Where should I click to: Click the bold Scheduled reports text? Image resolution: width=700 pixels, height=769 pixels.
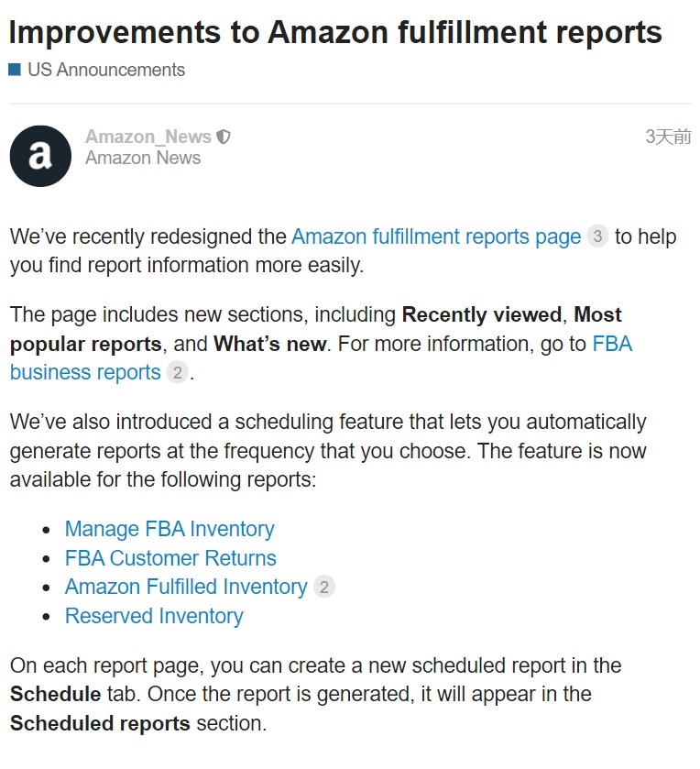[x=100, y=723]
